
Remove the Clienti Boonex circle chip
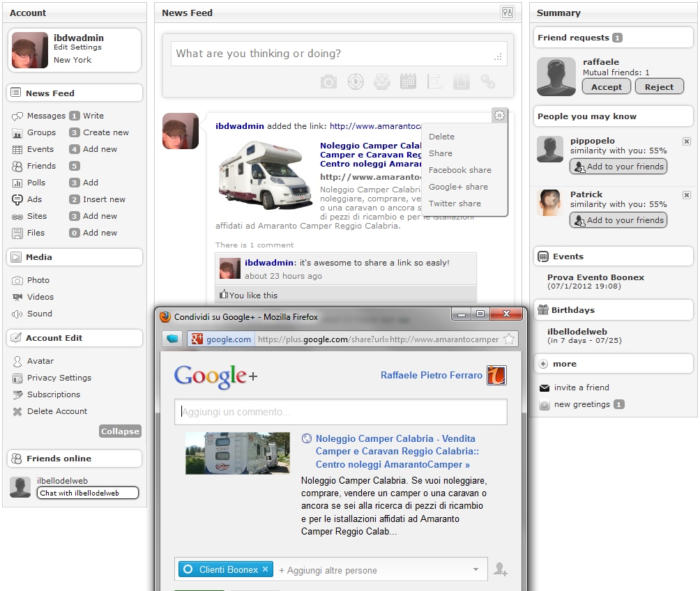(x=265, y=569)
